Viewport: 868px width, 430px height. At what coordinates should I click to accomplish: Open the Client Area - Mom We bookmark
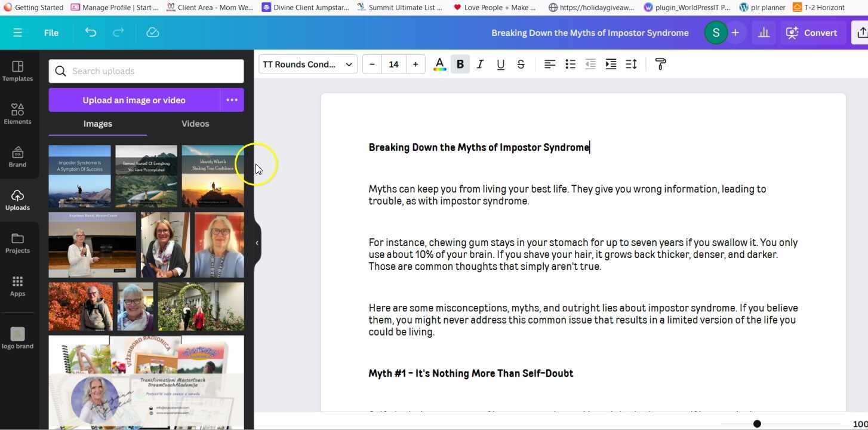coord(210,7)
